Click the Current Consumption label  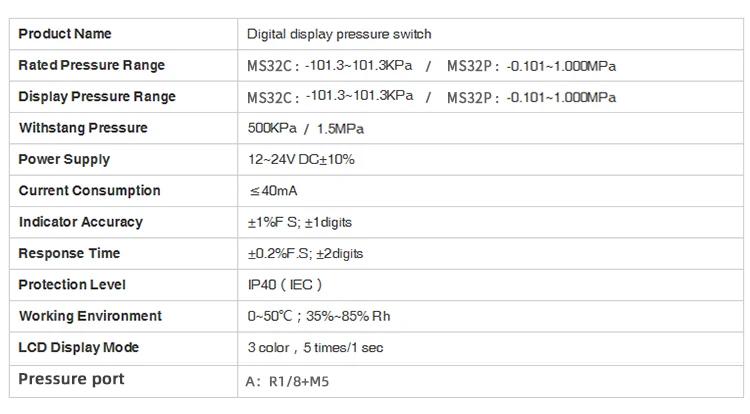89,191
